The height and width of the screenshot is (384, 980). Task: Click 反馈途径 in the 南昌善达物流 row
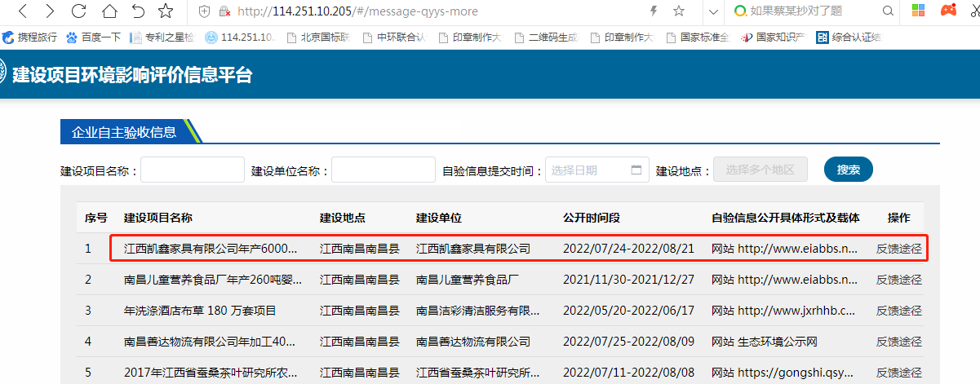point(899,342)
